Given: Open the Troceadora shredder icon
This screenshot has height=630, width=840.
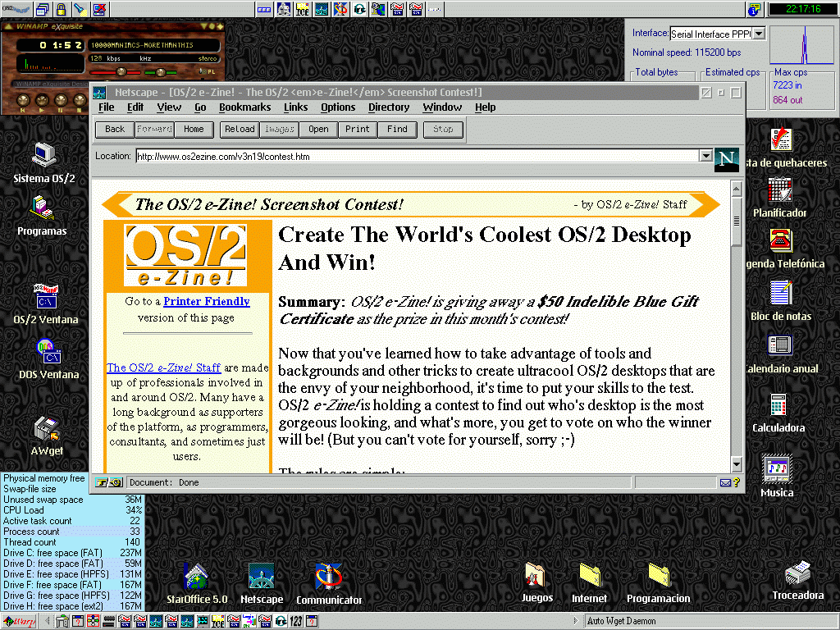Looking at the screenshot, I should pos(797,580).
